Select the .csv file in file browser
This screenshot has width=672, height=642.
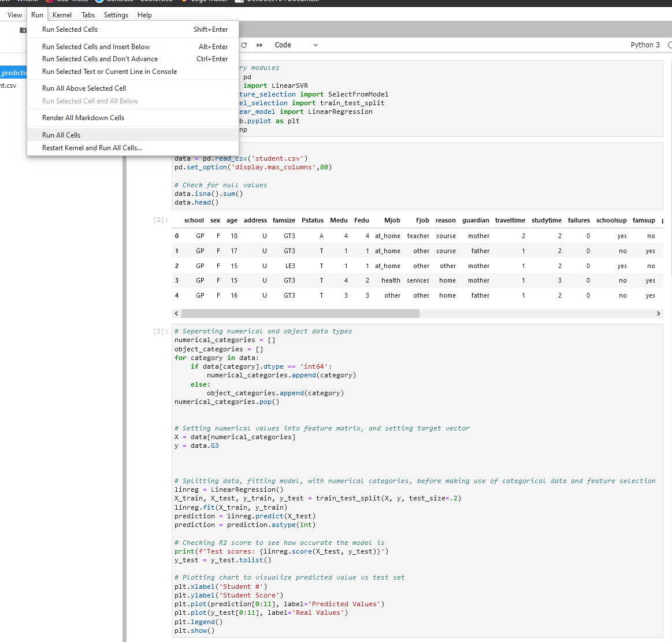click(9, 86)
